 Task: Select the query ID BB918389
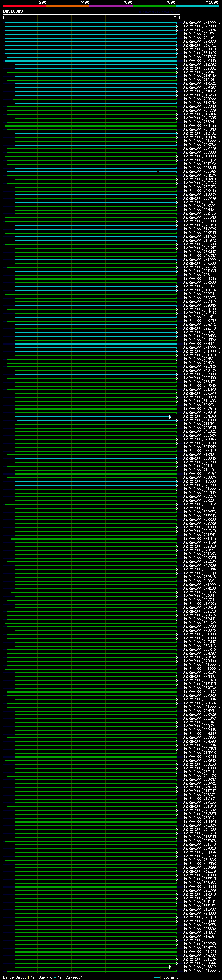[13, 11]
